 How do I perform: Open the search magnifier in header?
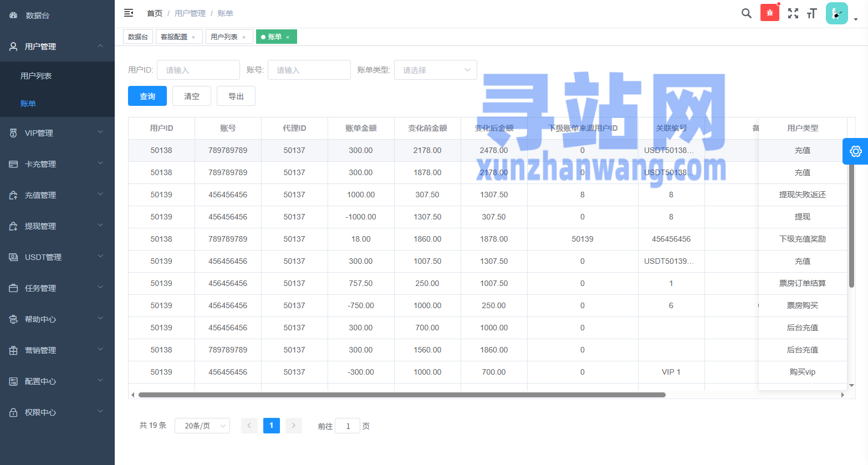coord(746,13)
